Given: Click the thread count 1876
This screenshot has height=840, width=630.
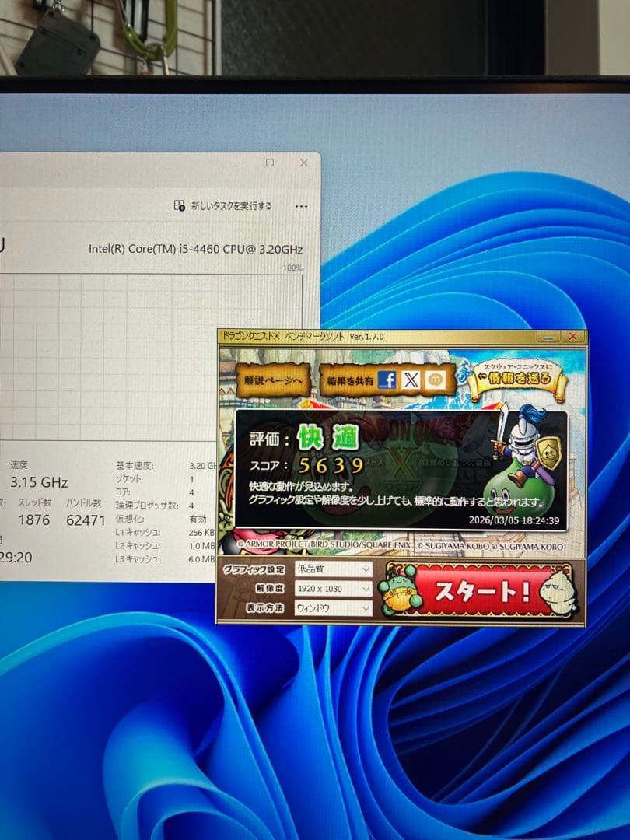Looking at the screenshot, I should 33,520.
